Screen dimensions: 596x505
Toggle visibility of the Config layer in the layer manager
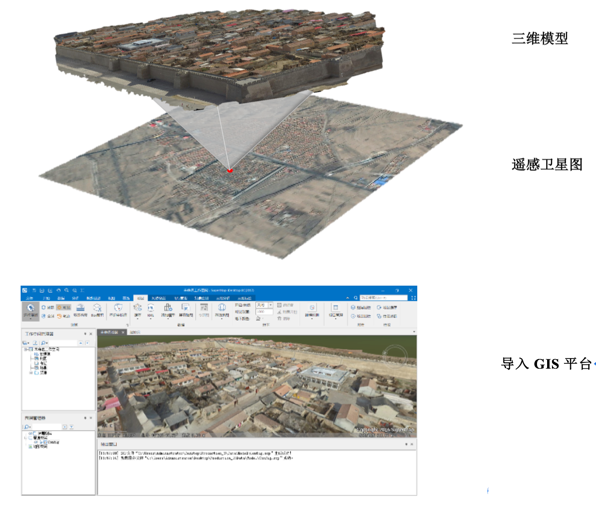[x=36, y=442]
